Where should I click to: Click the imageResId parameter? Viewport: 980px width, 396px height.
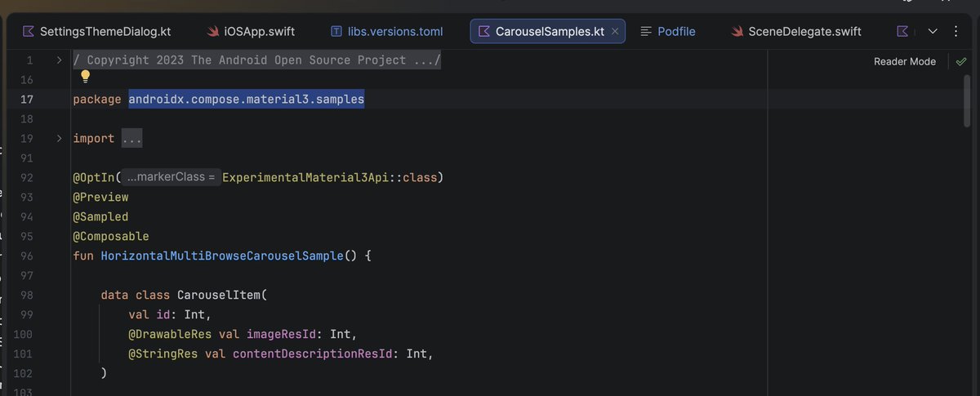(282, 334)
